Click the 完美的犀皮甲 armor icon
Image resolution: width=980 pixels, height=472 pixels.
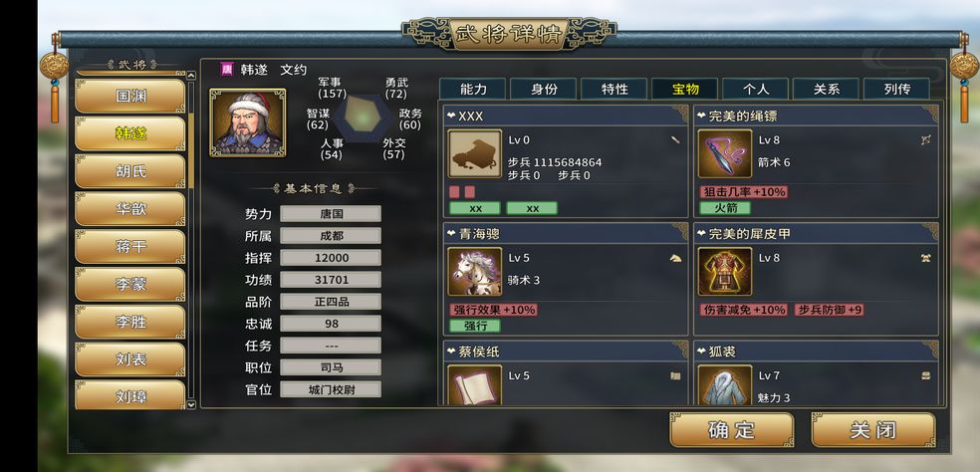point(724,271)
